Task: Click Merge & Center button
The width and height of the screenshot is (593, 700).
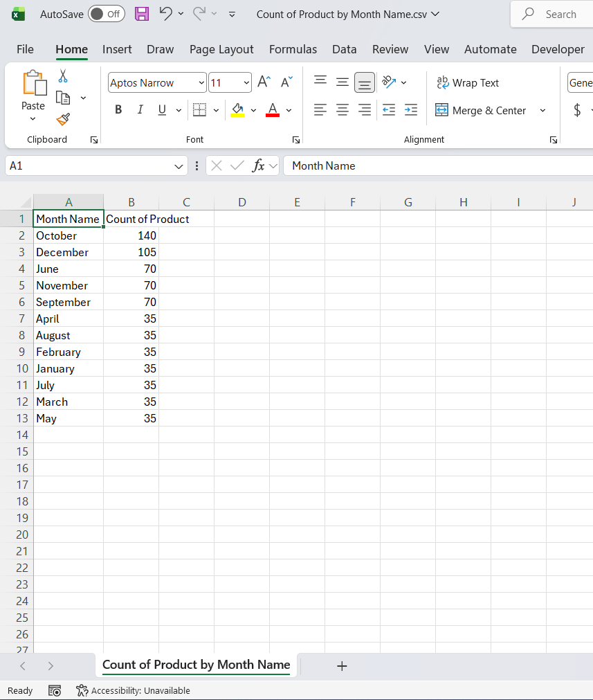Action: (480, 110)
